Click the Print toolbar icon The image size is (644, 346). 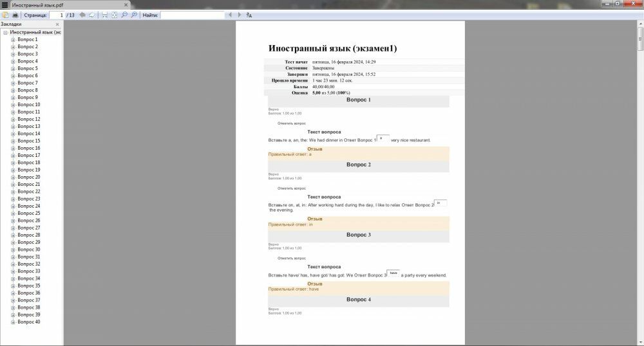pyautogui.click(x=15, y=15)
